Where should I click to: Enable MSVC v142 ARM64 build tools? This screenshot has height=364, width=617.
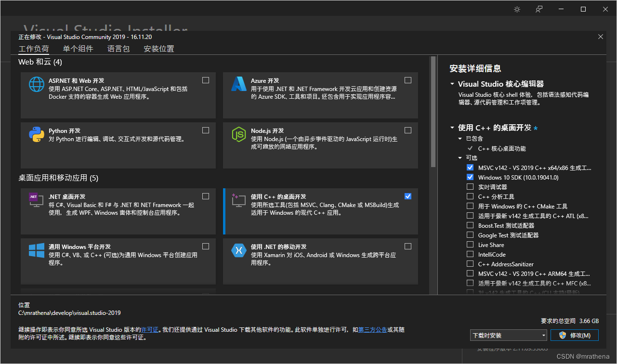[470, 273]
